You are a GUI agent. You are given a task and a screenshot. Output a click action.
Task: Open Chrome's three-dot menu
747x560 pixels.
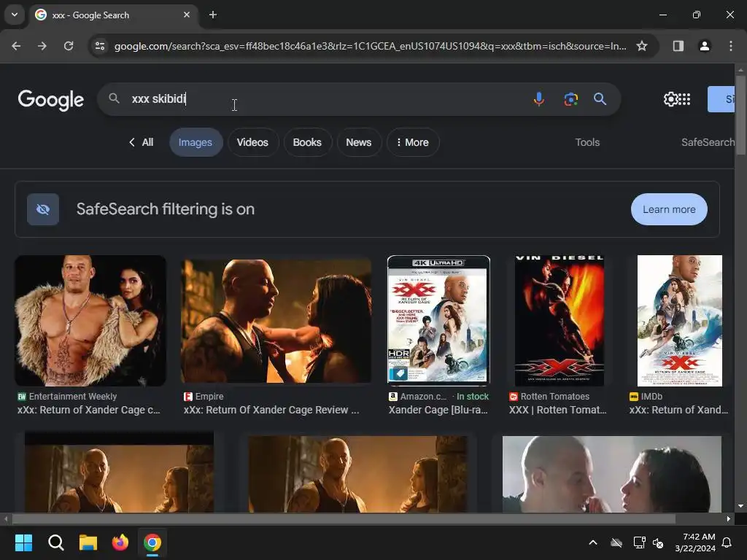(730, 46)
